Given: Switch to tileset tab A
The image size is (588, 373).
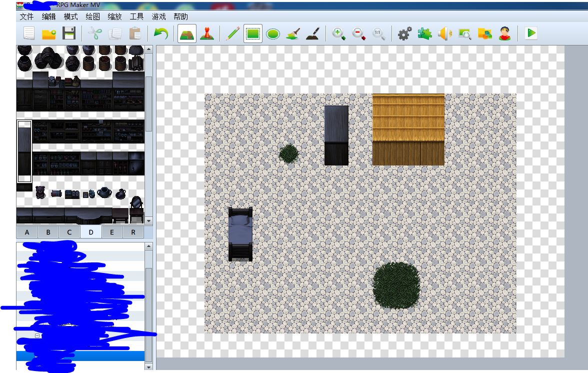Looking at the screenshot, I should [27, 232].
